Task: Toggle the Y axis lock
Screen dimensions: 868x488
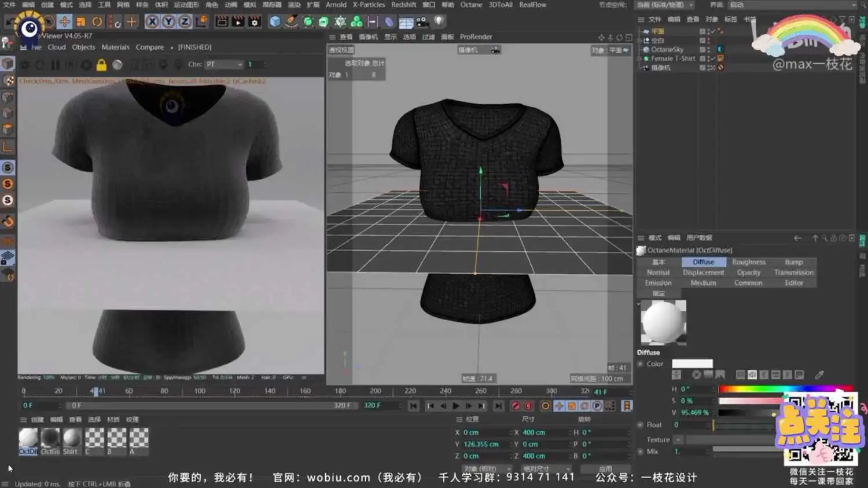Action: (x=168, y=21)
